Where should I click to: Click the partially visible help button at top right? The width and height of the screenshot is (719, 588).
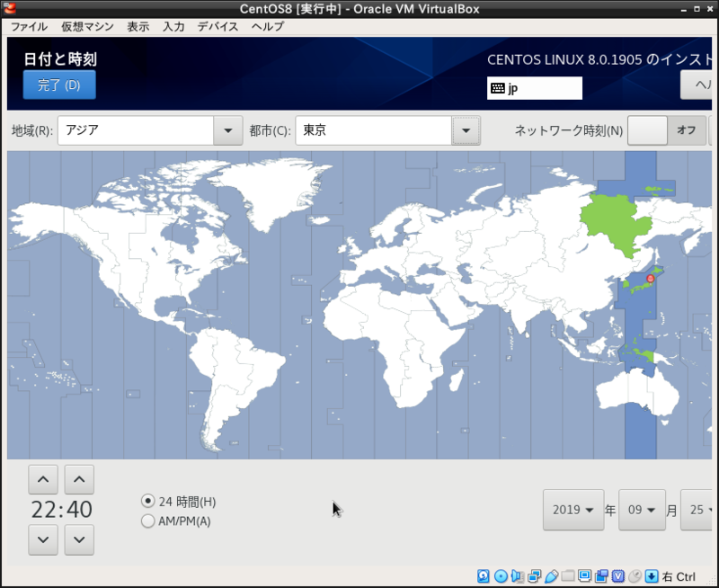[697, 85]
